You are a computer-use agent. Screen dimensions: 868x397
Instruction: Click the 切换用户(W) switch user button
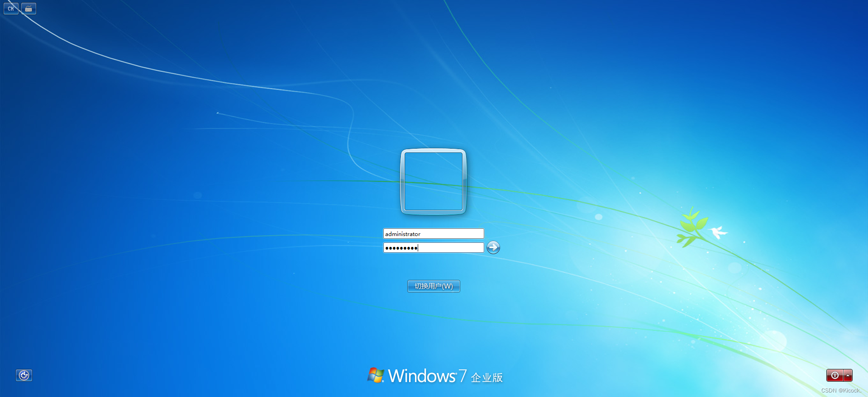pyautogui.click(x=434, y=286)
